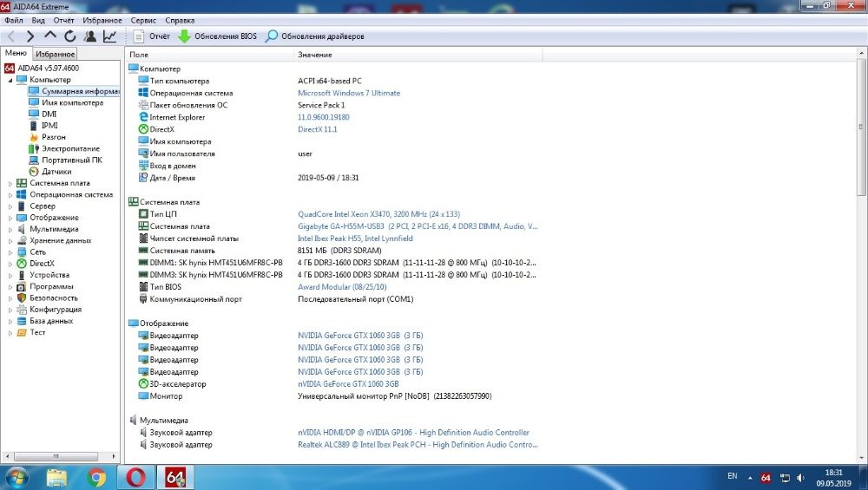Go up one level with the up arrow icon

(x=50, y=36)
